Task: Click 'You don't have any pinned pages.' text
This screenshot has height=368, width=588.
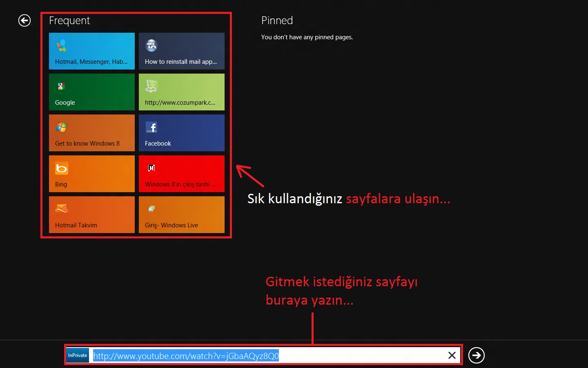Action: pos(307,37)
